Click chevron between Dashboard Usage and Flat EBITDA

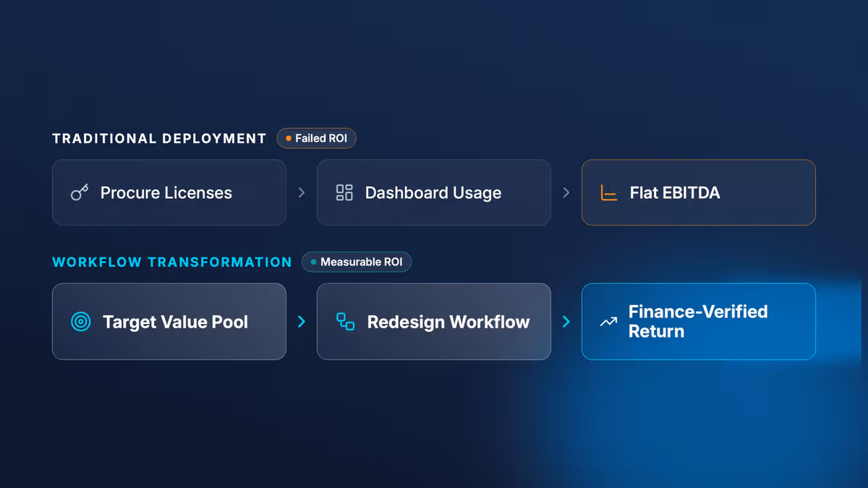[x=566, y=192]
